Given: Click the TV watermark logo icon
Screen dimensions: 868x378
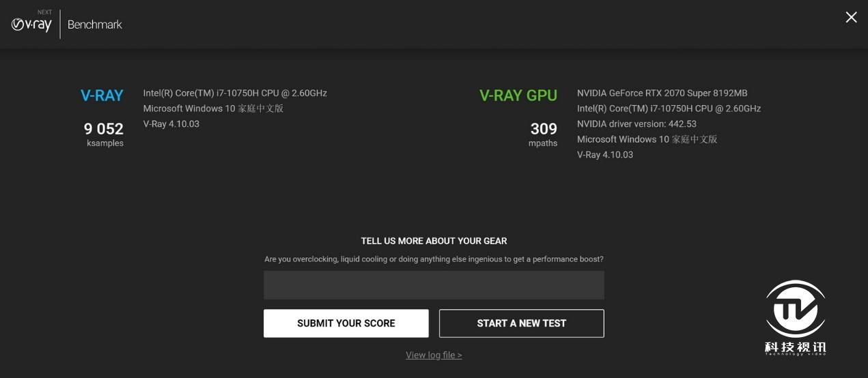Looking at the screenshot, I should coord(795,309).
